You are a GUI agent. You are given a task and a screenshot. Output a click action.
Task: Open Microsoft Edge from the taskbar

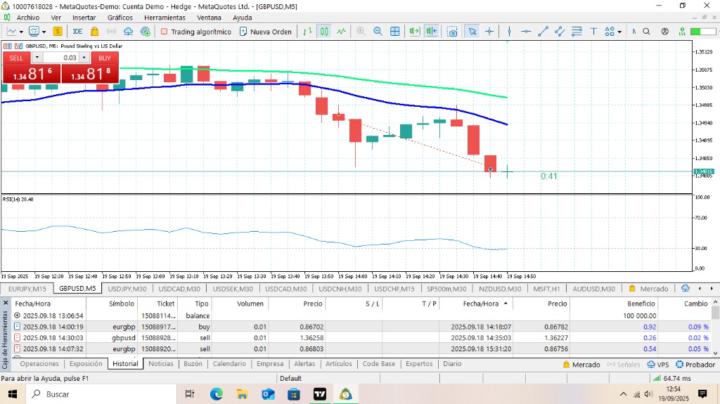pyautogui.click(x=215, y=394)
